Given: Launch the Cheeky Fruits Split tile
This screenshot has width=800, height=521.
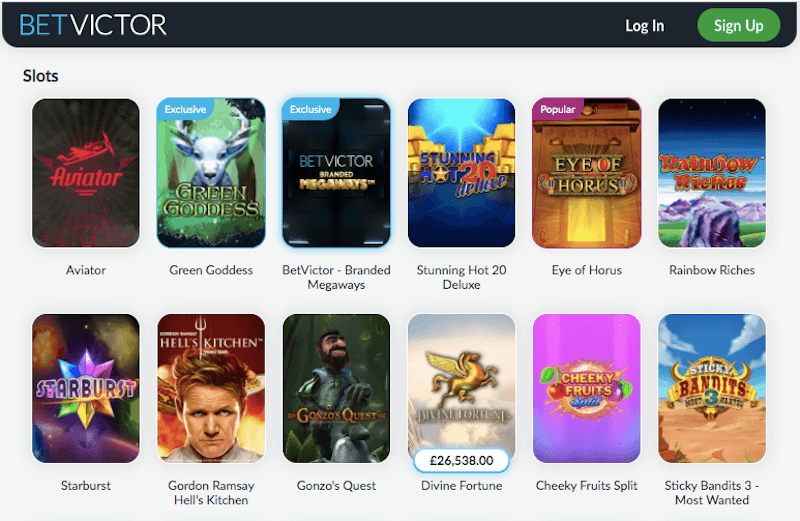Looking at the screenshot, I should [x=587, y=388].
